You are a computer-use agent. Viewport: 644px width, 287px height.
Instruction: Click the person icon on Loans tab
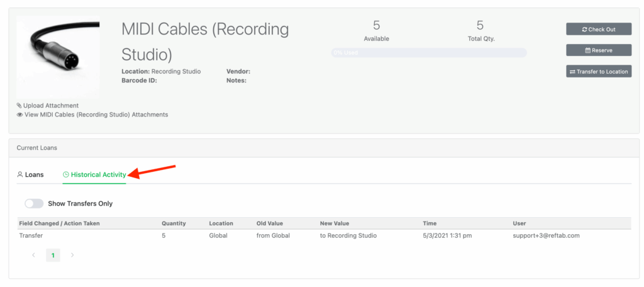click(x=19, y=174)
